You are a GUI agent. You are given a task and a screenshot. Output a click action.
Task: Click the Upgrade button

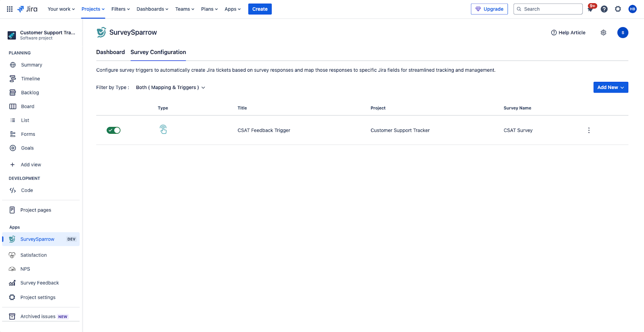489,9
